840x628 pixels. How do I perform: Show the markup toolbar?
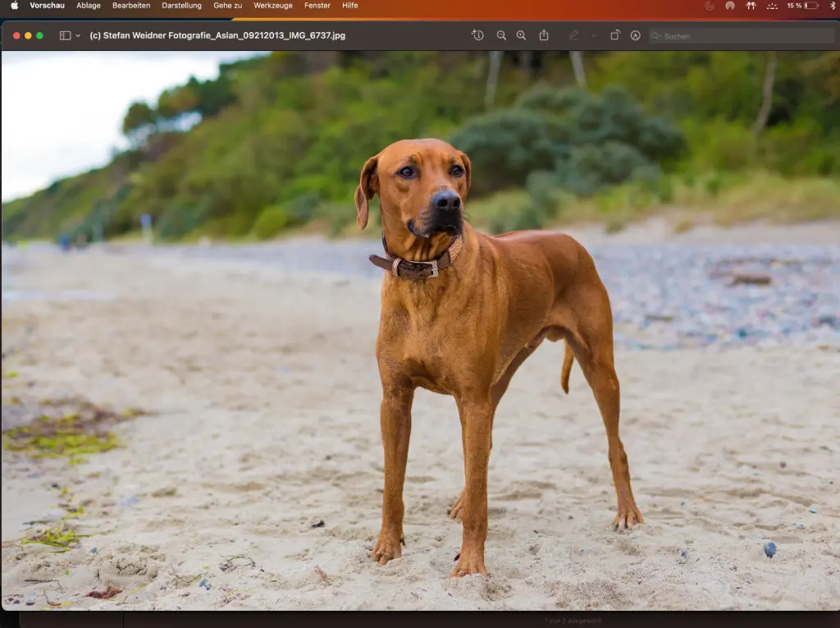tap(636, 35)
